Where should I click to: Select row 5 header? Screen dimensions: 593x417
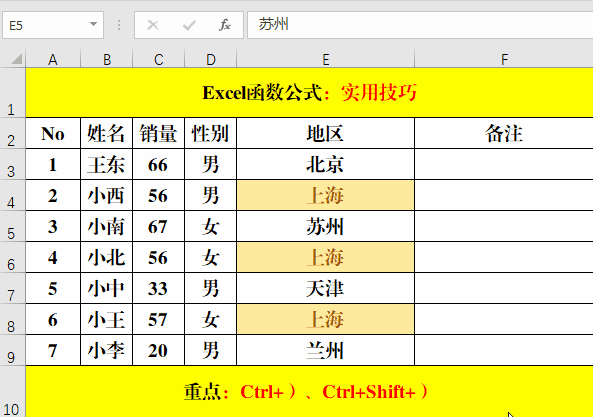[11, 226]
